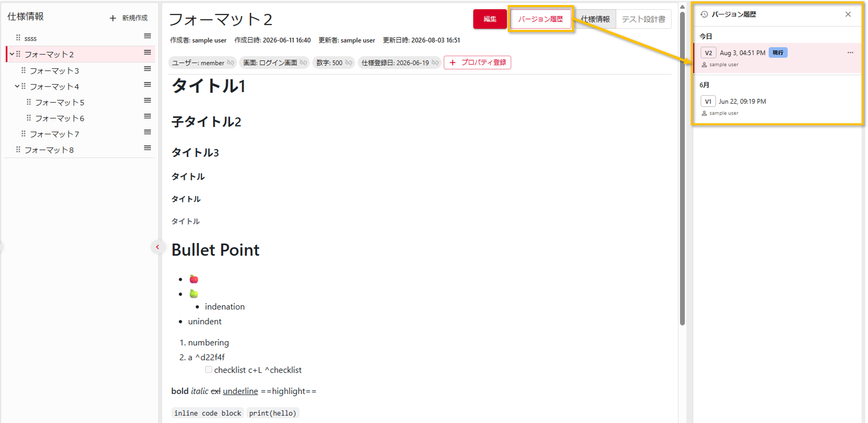This screenshot has height=423, width=868.
Task: Toggle the checklist c+L checkbox
Action: tap(209, 369)
